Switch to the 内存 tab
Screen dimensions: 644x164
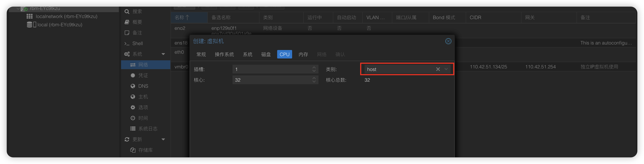coord(303,54)
